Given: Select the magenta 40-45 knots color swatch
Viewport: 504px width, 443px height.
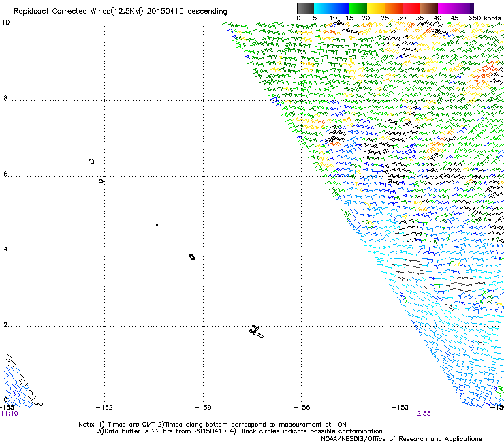Looking at the screenshot, I should coord(447,8).
